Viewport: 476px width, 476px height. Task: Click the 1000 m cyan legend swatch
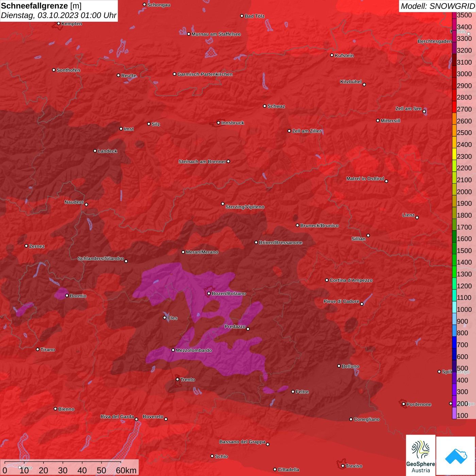(454, 307)
